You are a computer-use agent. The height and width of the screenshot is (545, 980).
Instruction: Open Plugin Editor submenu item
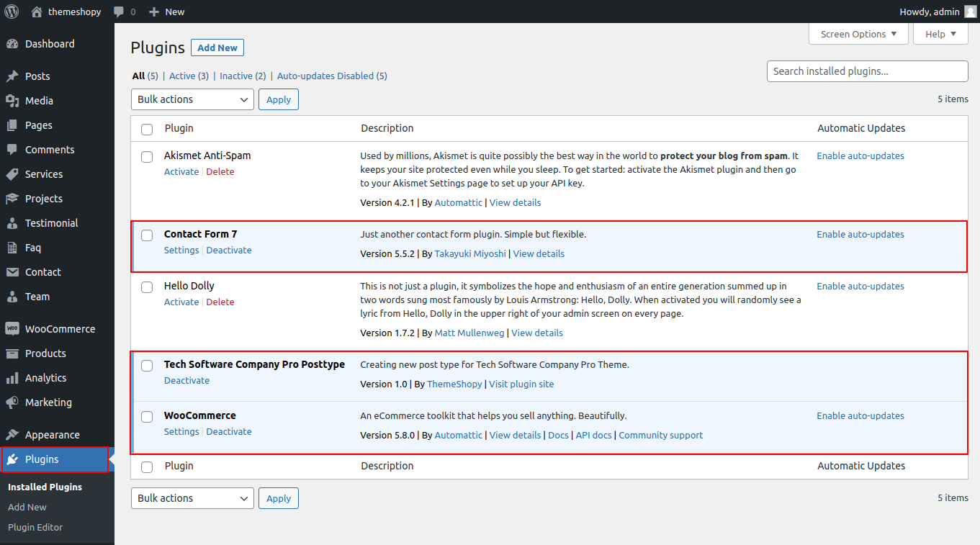click(x=35, y=527)
